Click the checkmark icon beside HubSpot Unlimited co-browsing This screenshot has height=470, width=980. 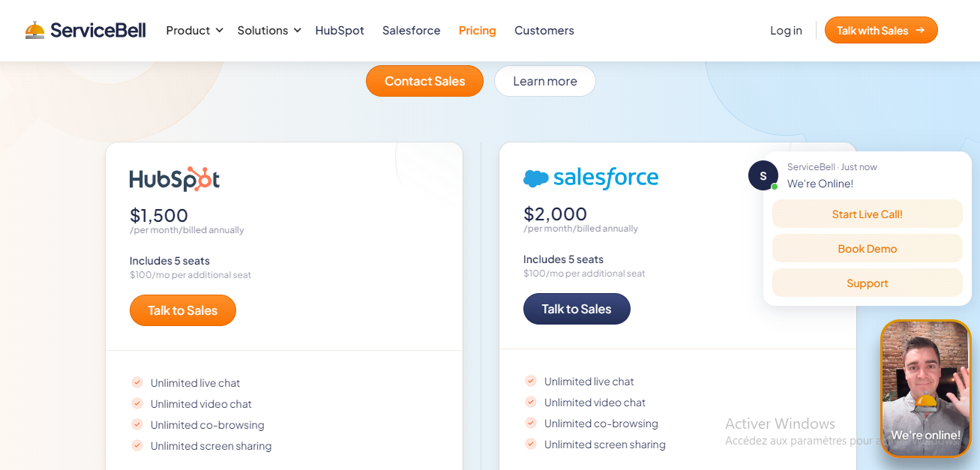point(137,424)
